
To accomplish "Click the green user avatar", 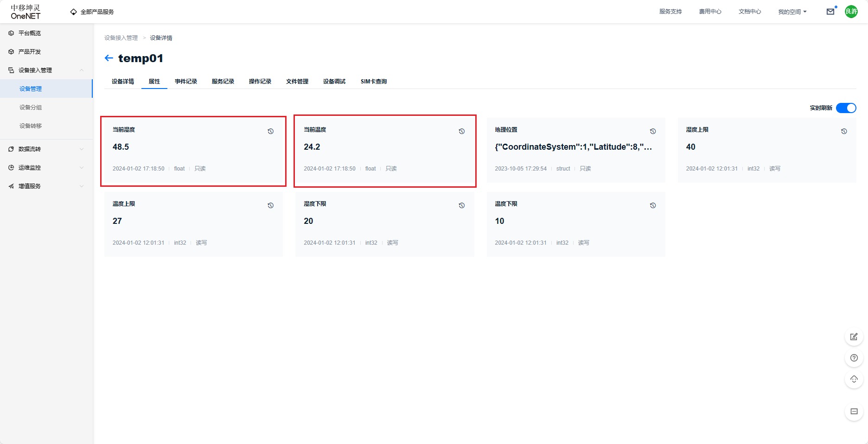I will (x=851, y=12).
